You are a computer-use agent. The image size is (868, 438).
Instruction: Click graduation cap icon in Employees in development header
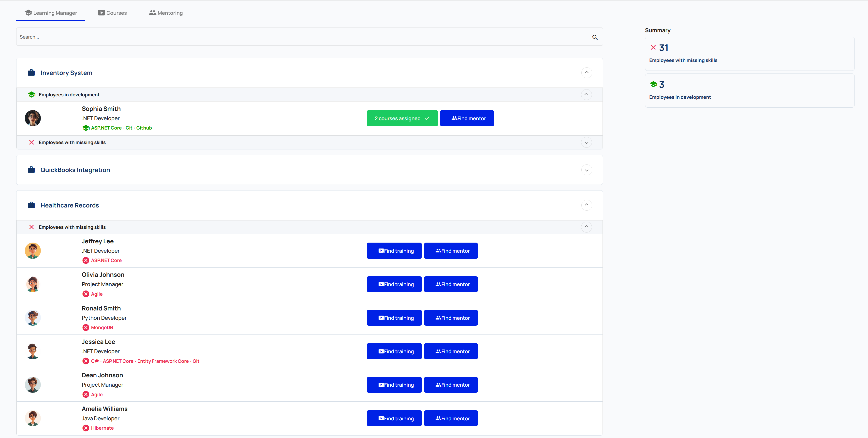click(32, 95)
